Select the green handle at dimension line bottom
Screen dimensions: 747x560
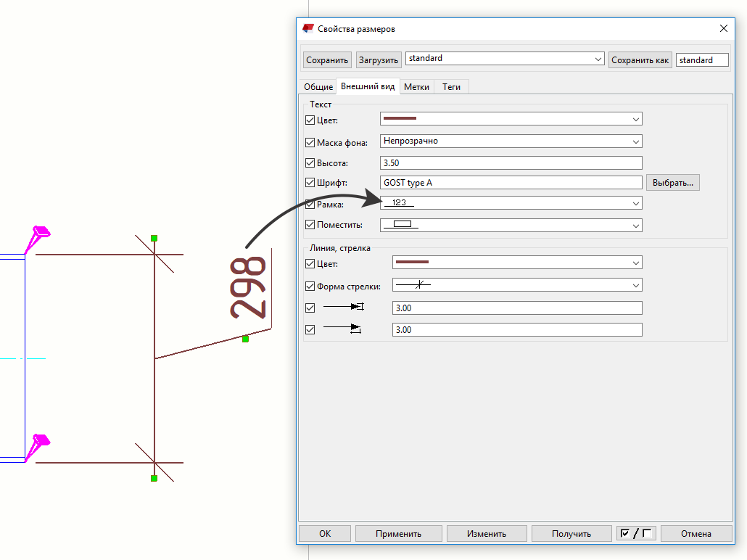point(154,478)
